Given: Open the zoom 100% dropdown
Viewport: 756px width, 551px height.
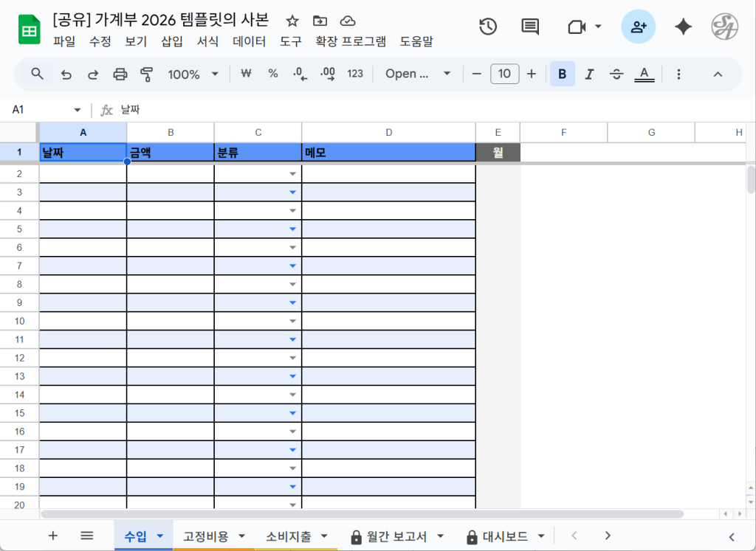Looking at the screenshot, I should tap(193, 74).
